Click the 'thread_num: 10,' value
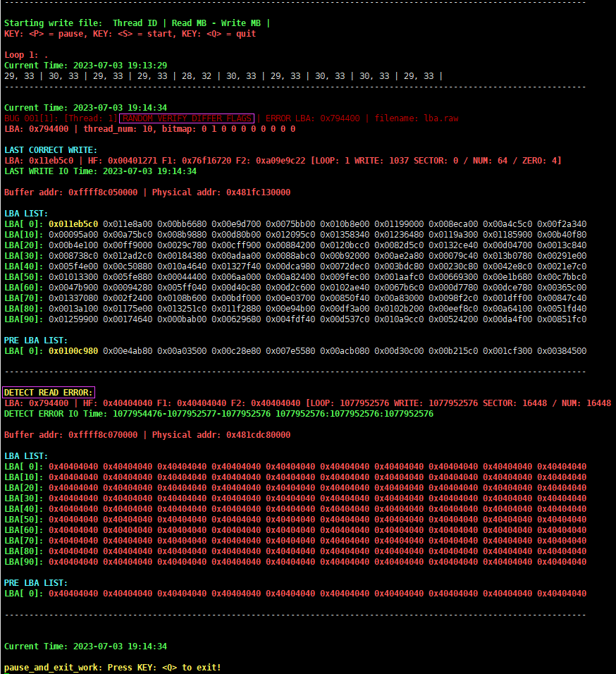 coord(121,129)
